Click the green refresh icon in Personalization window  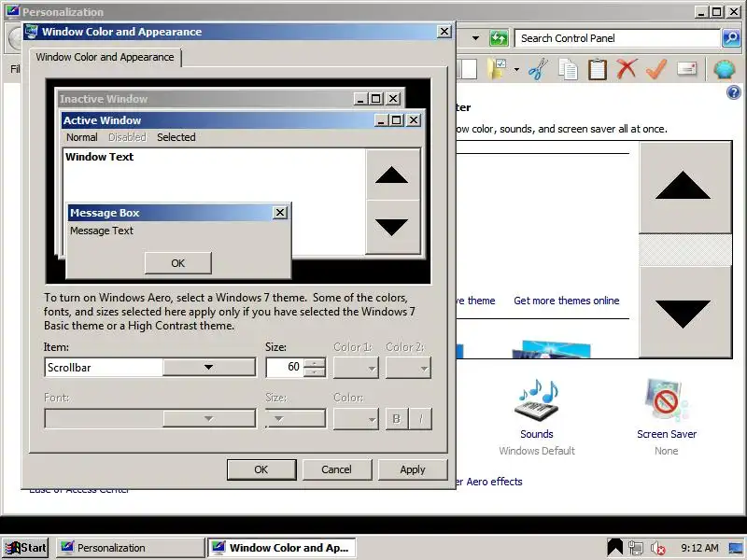click(x=499, y=38)
